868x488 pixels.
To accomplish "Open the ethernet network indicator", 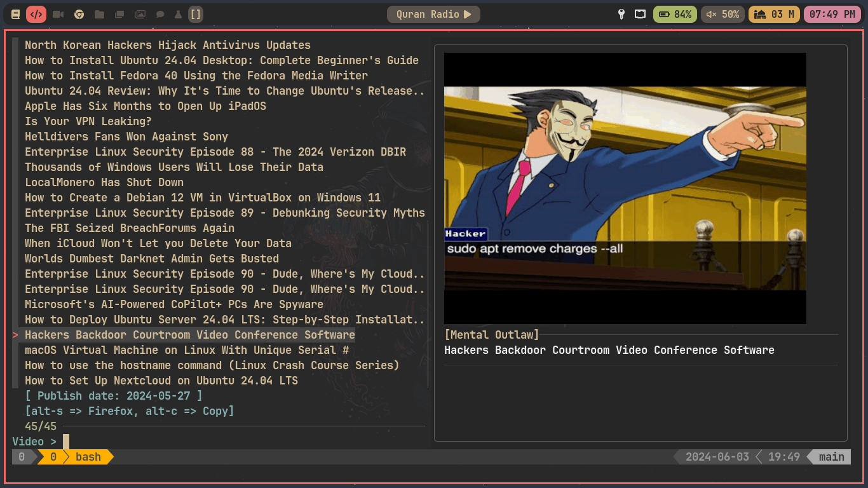I will coord(641,14).
